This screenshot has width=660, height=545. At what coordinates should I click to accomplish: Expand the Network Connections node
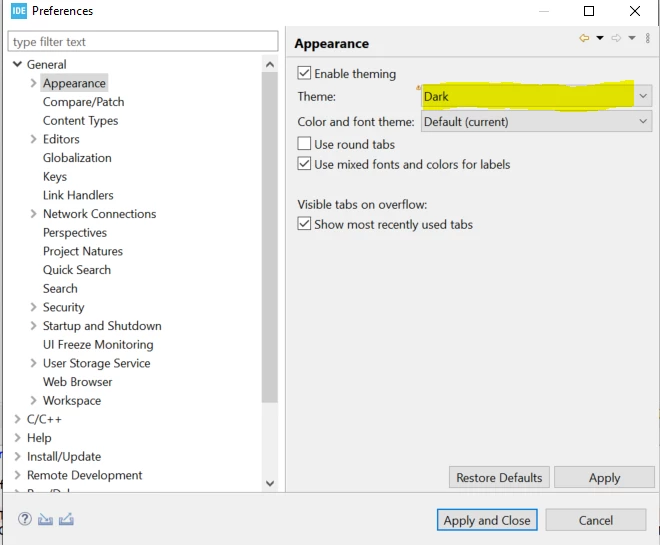tap(33, 214)
